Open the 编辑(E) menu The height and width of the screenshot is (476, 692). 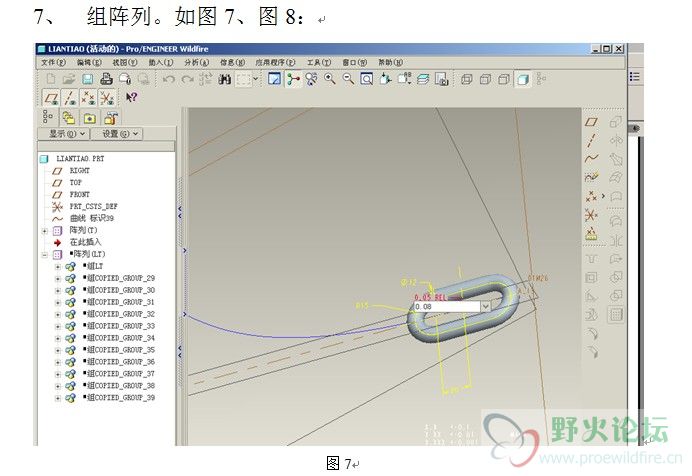89,63
